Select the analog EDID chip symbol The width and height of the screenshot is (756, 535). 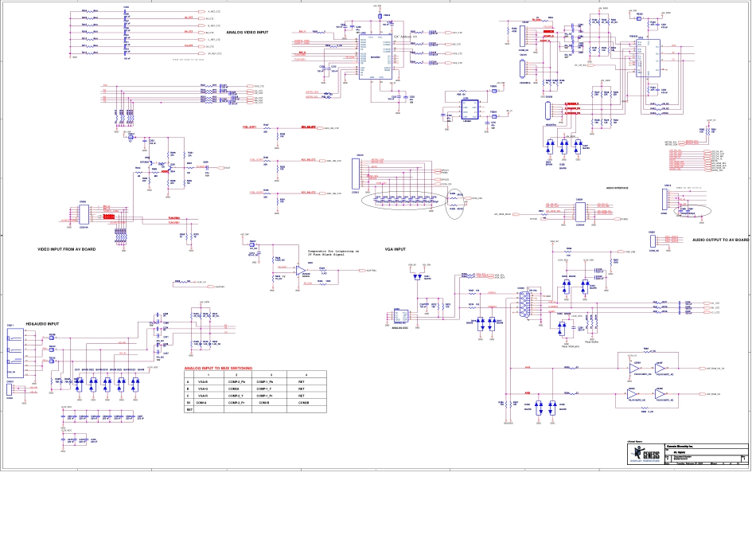(399, 317)
